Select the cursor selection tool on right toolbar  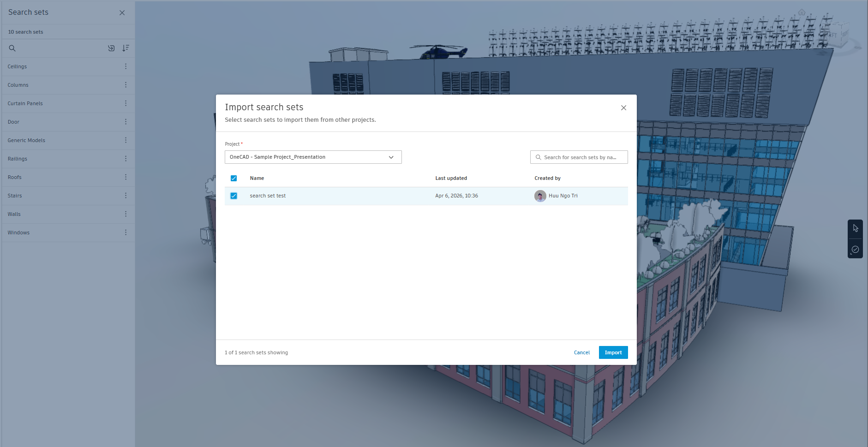[855, 228]
